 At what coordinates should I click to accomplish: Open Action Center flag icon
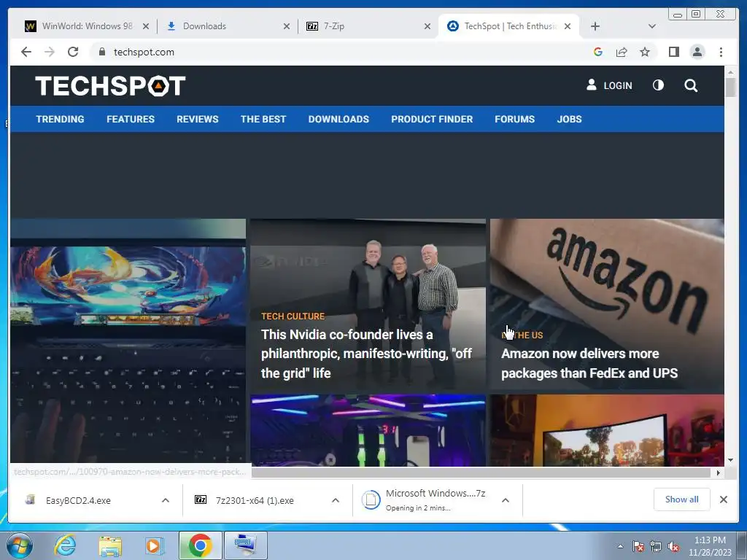(x=638, y=546)
